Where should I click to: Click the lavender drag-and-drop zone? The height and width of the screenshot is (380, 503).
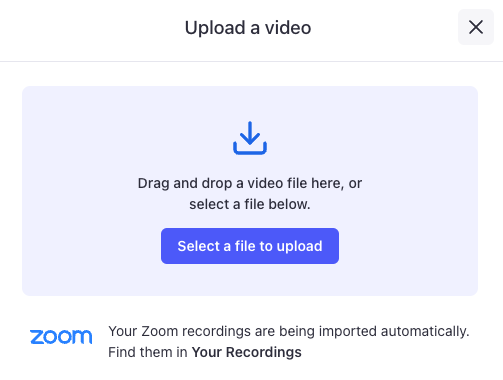pyautogui.click(x=250, y=191)
